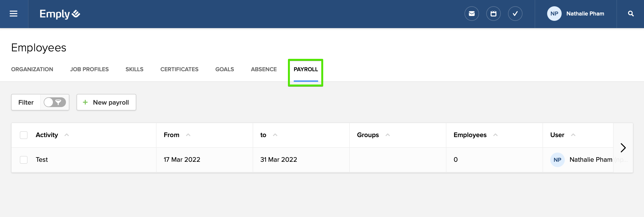Click the Emply logo
The width and height of the screenshot is (644, 217).
pos(60,14)
